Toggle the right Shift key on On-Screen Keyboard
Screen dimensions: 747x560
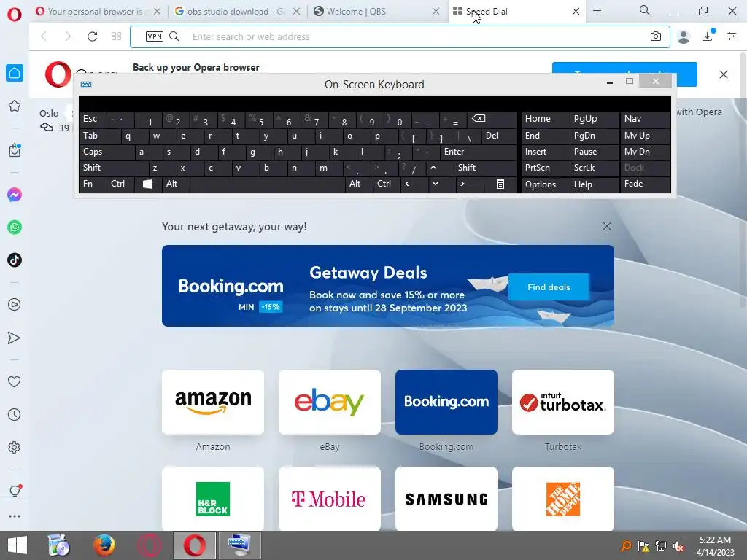click(x=484, y=168)
